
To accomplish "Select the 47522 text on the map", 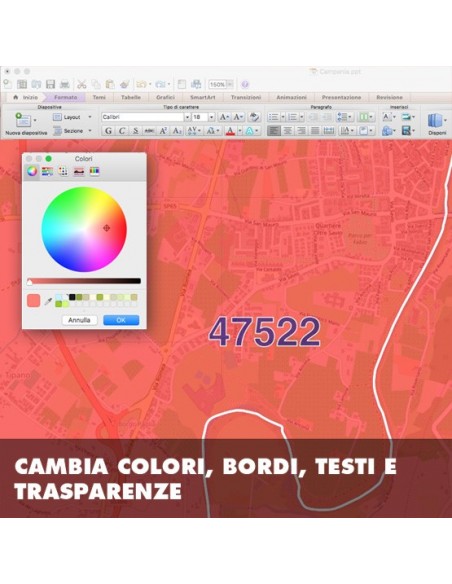I will click(264, 332).
